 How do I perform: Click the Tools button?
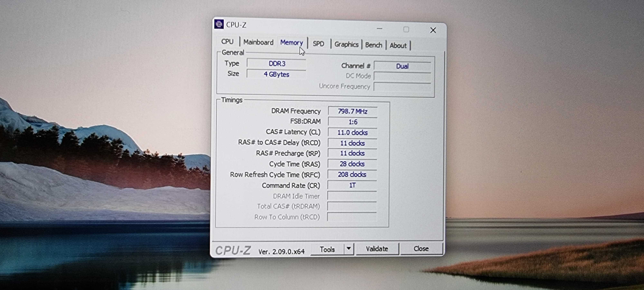pyautogui.click(x=327, y=249)
